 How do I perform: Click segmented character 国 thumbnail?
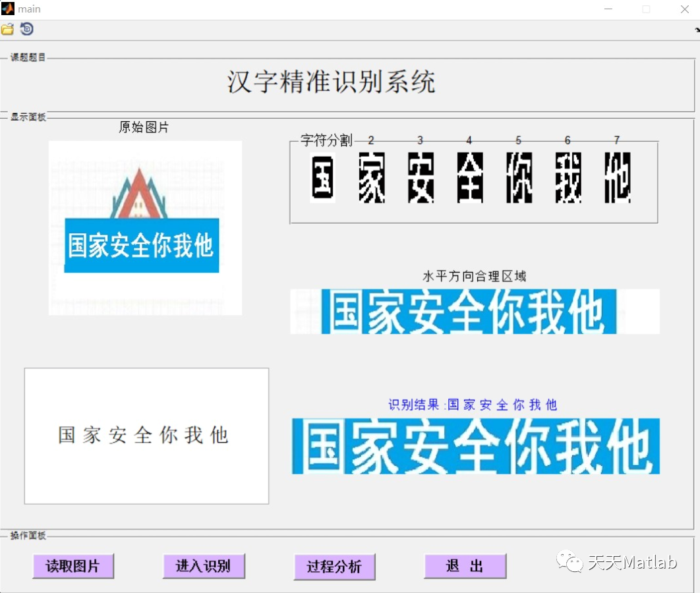pos(322,177)
